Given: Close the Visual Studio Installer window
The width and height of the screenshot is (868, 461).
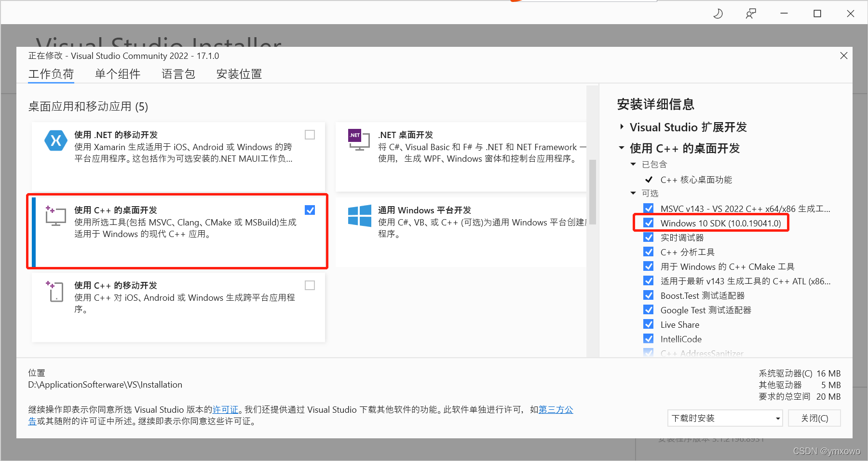Looking at the screenshot, I should coord(851,14).
